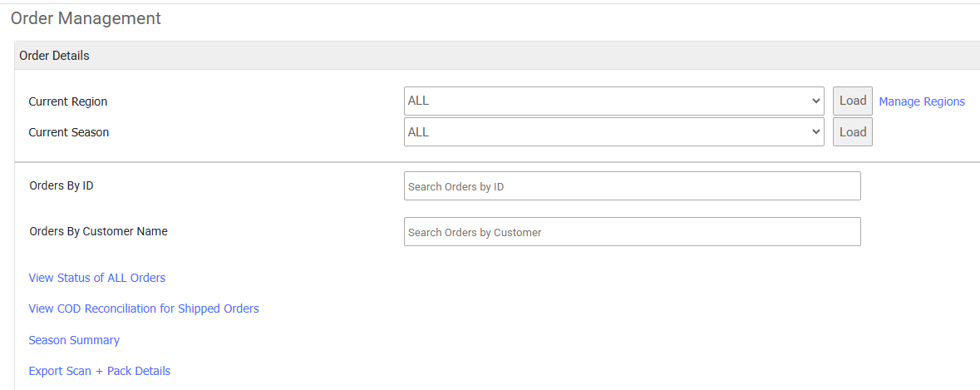The width and height of the screenshot is (980, 390).
Task: Click the Order Management page heading
Action: click(86, 18)
